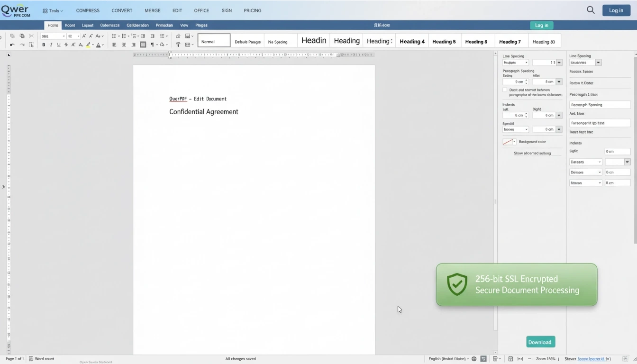637x364 pixels.
Task: Click the copy icon in toolbar
Action: click(12, 36)
